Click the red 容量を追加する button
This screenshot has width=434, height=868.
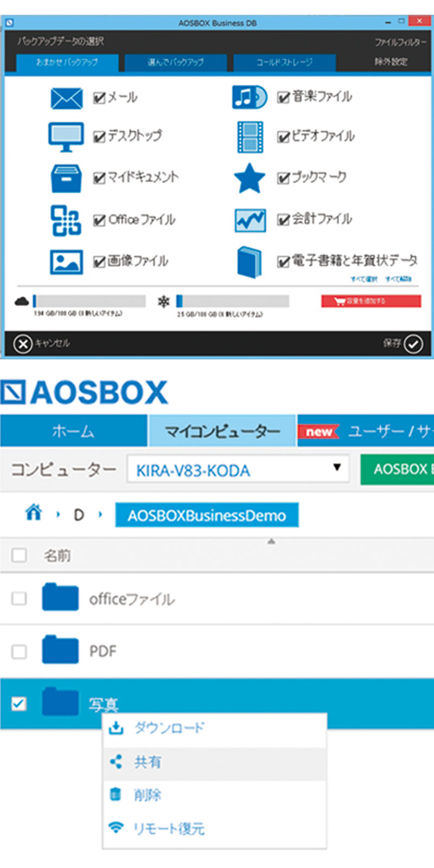pos(371,301)
